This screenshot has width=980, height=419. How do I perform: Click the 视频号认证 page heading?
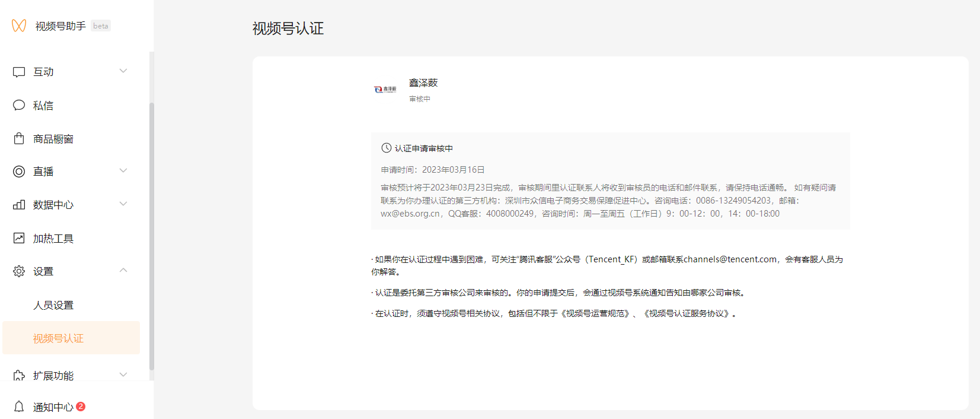(288, 28)
